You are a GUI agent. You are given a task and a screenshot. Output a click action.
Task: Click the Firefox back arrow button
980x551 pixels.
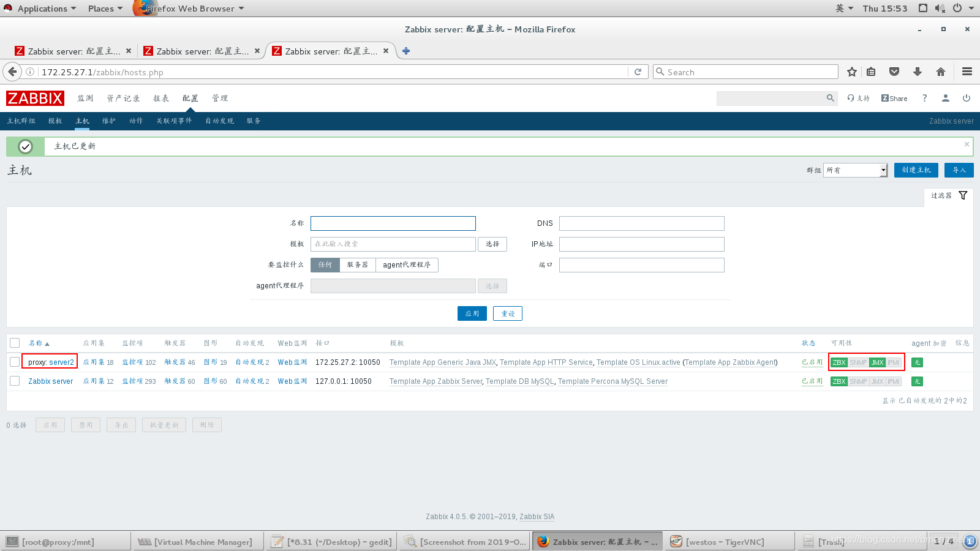tap(12, 72)
